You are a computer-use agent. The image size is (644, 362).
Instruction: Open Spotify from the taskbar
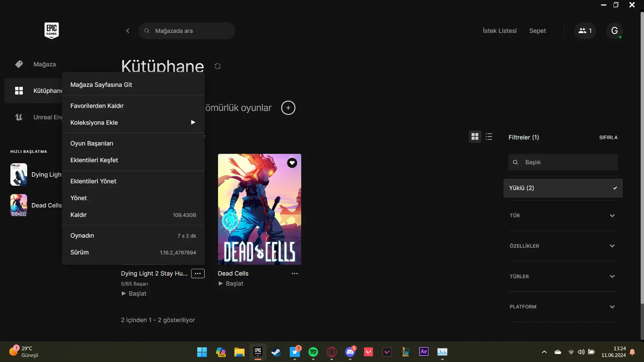(313, 352)
